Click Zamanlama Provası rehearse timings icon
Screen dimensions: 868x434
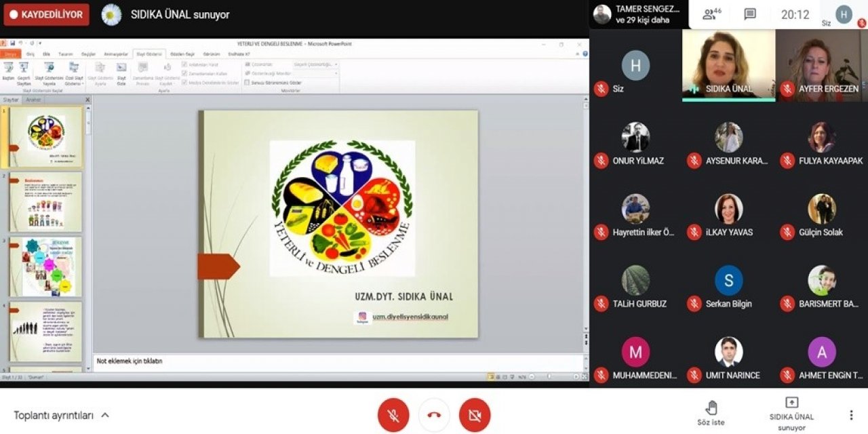coord(142,73)
